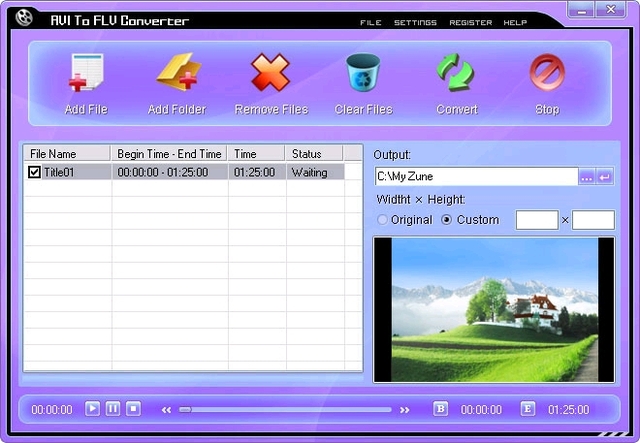
Task: Click the Begin Time - End Time column header
Action: click(x=169, y=154)
